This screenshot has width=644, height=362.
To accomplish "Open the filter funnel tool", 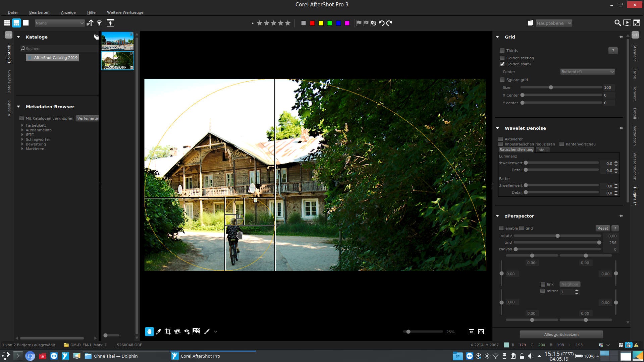I will tap(99, 23).
